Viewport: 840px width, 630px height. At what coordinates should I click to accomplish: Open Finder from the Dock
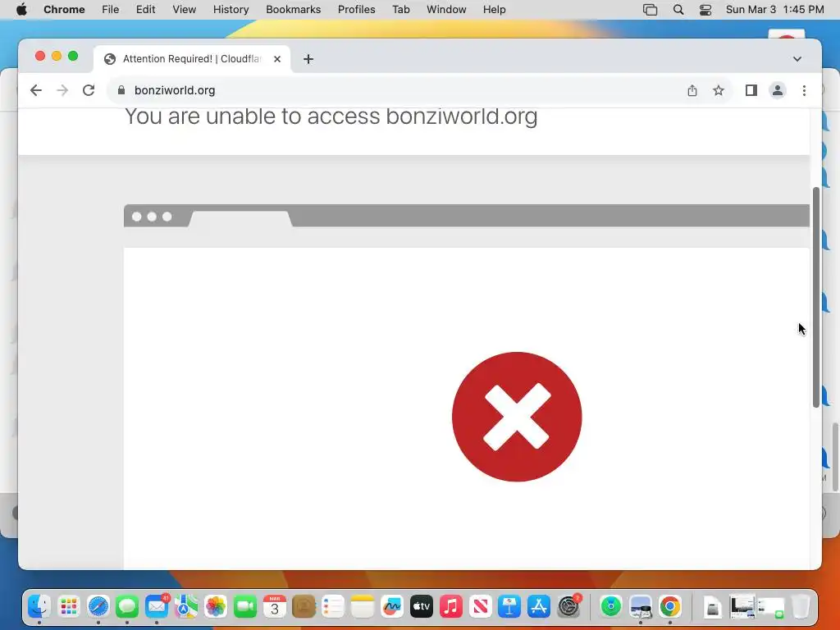[x=39, y=606]
